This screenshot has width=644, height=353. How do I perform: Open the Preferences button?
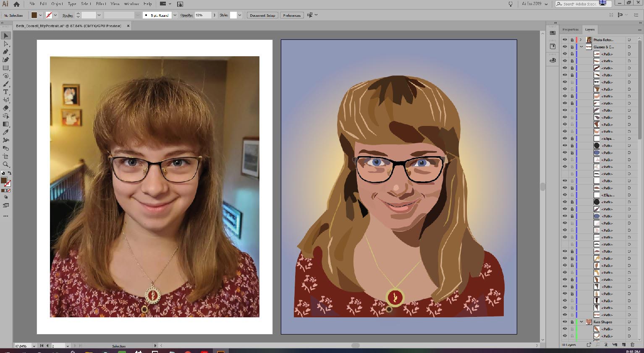(292, 15)
